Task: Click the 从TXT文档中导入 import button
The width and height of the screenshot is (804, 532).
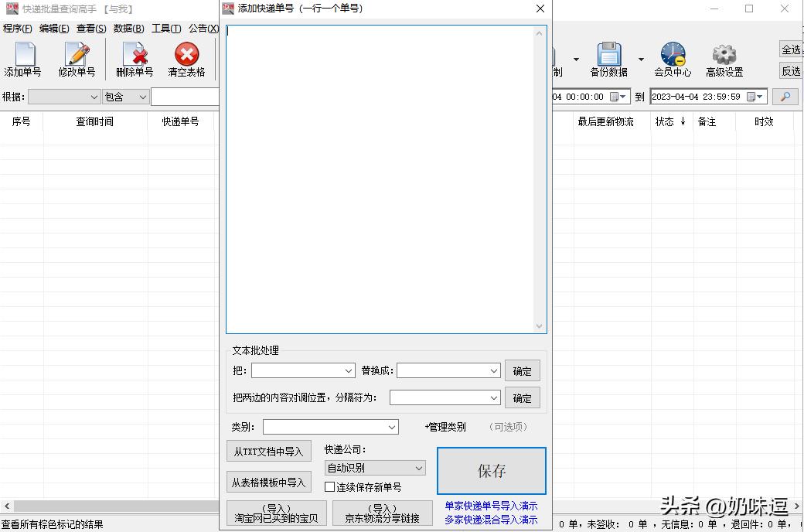Action: click(x=269, y=450)
